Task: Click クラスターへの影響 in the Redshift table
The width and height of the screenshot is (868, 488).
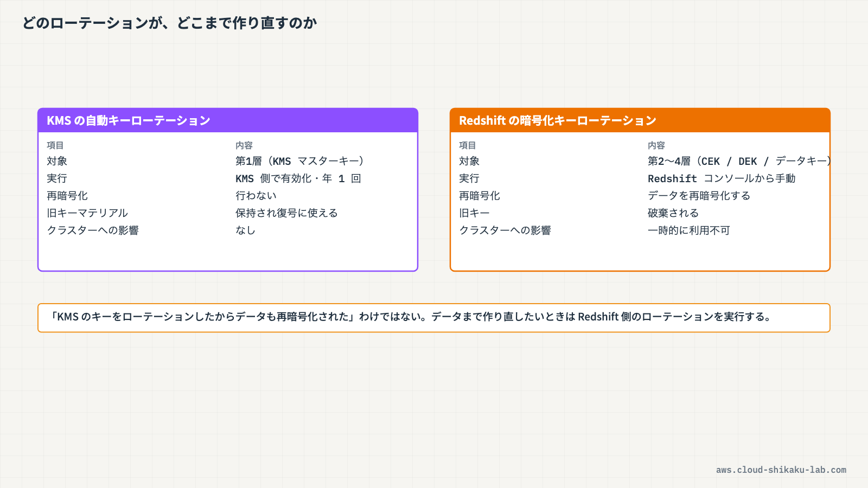Action: [505, 230]
